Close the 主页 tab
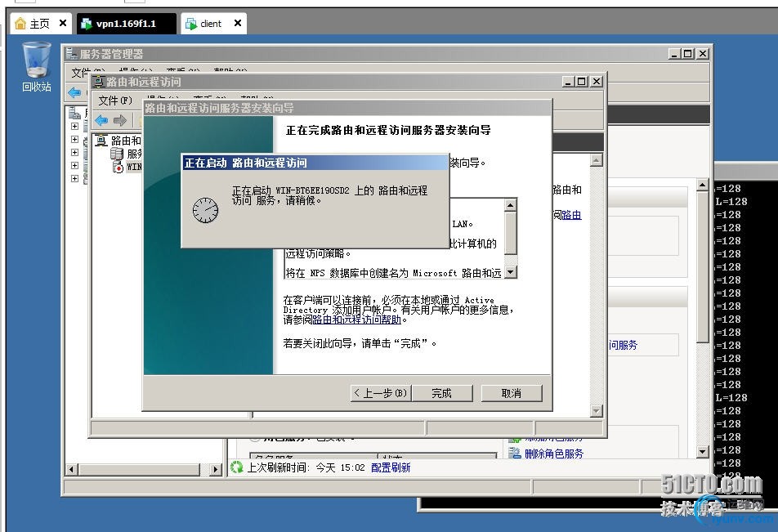The image size is (778, 532). pos(62,23)
